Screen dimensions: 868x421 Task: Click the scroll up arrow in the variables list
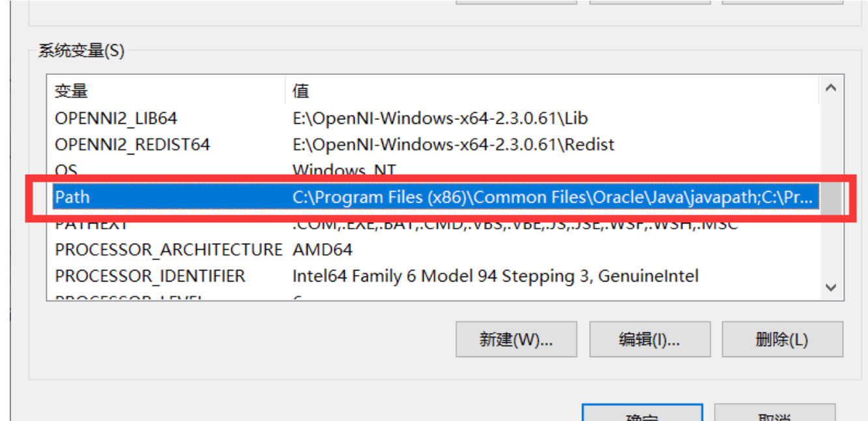pos(830,89)
